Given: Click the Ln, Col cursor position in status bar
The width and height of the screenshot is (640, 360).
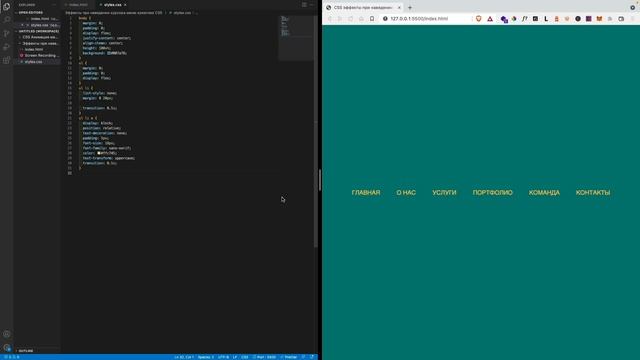Looking at the screenshot, I should click(x=184, y=357).
